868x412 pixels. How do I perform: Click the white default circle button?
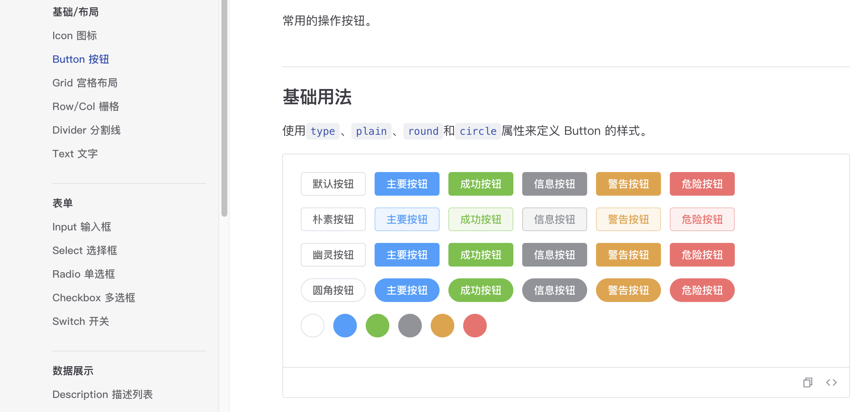point(312,326)
